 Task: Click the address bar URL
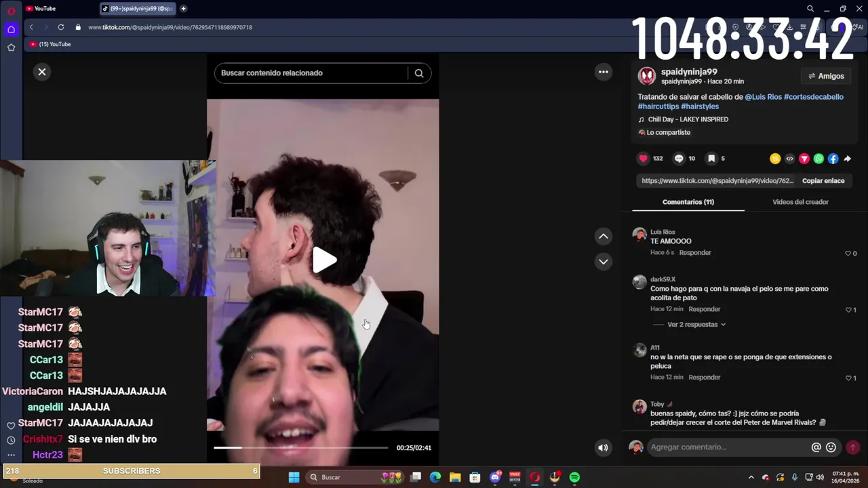click(x=170, y=27)
